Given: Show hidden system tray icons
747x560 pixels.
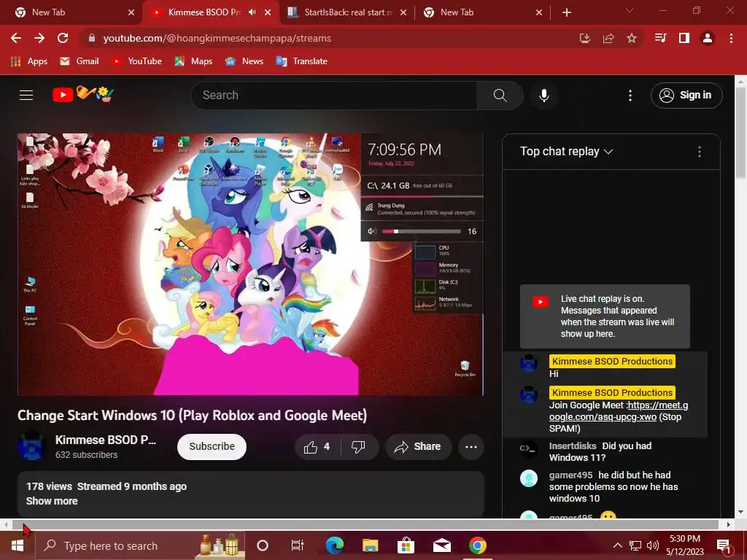Looking at the screenshot, I should (617, 545).
